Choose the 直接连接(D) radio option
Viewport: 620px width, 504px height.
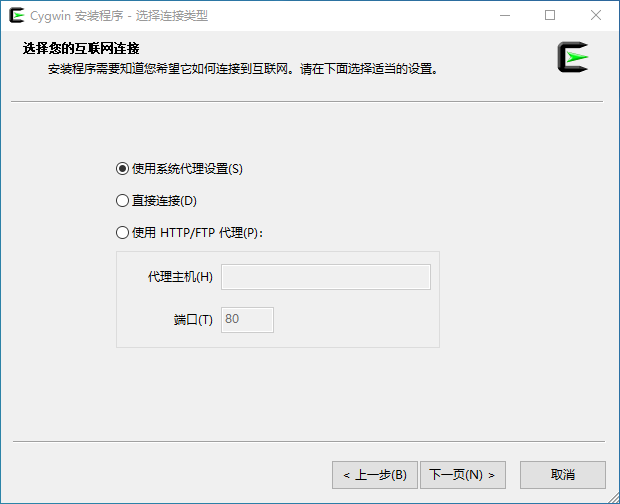(123, 201)
